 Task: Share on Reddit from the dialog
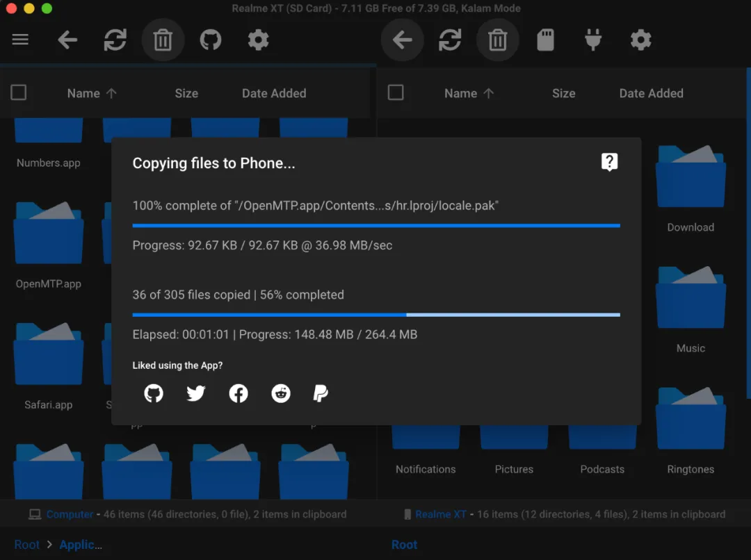(x=281, y=393)
